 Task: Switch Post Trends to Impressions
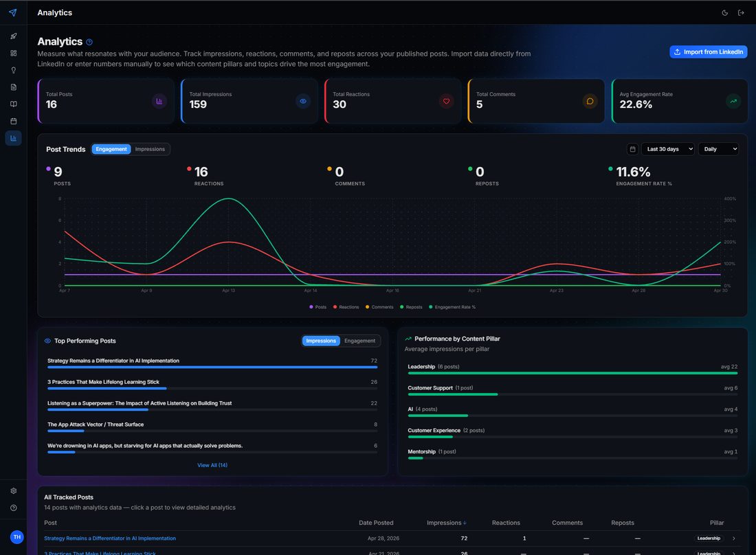coord(150,149)
